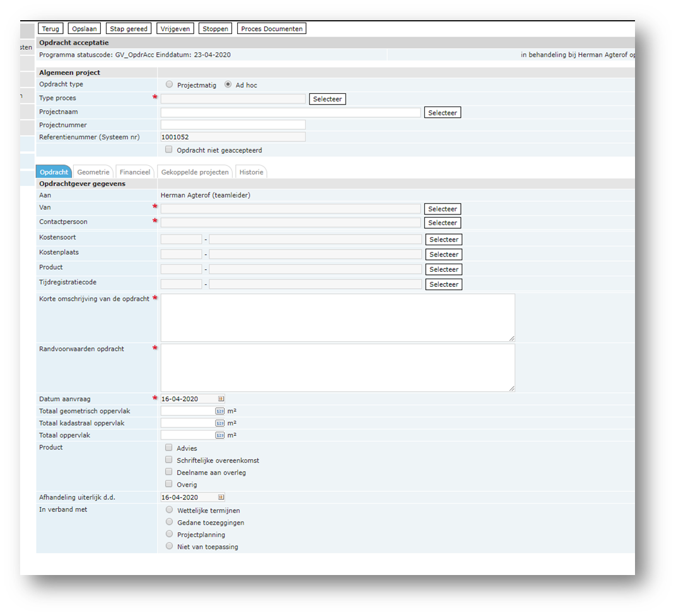The image size is (676, 616).
Task: Check the Schriftelijke overeenkomst option
Action: [x=169, y=460]
